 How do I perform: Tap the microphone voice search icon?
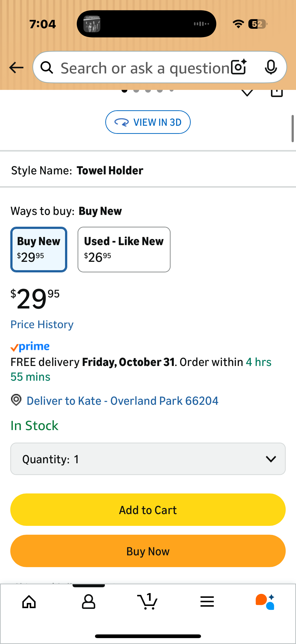[270, 67]
